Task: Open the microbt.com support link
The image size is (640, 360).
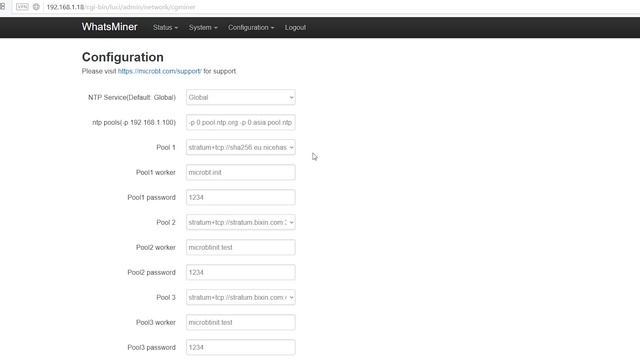Action: (160, 71)
